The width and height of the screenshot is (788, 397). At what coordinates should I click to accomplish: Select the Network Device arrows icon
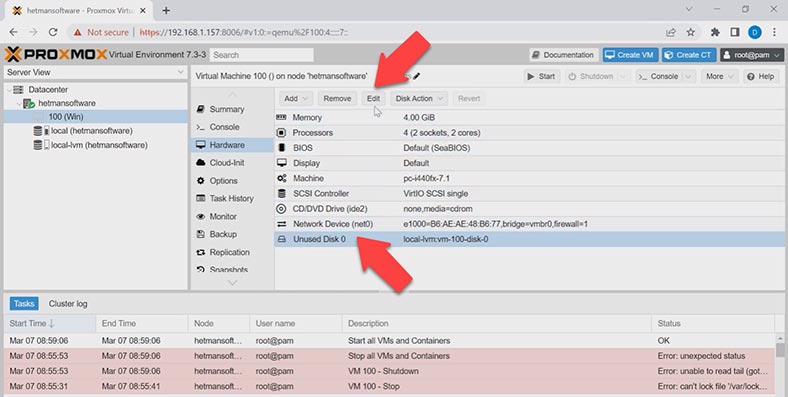coord(281,224)
